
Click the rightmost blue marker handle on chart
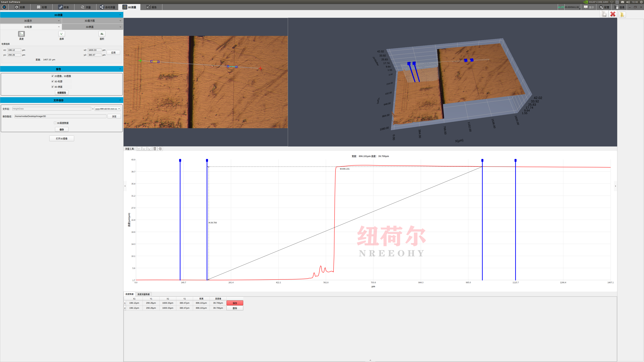tap(515, 160)
